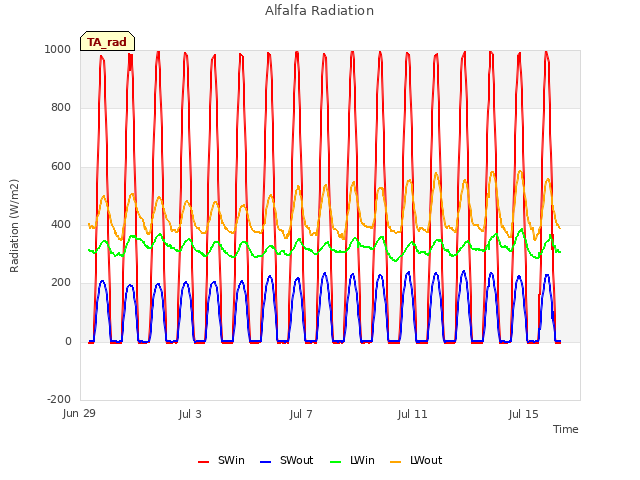
Task: Click the Jul 3 x-axis tick label
Action: [x=190, y=414]
